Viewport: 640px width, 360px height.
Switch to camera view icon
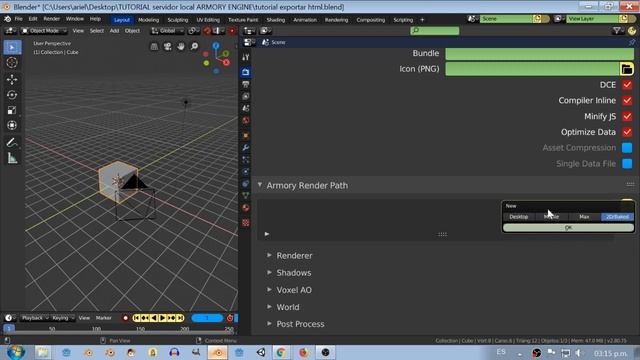click(x=167, y=47)
